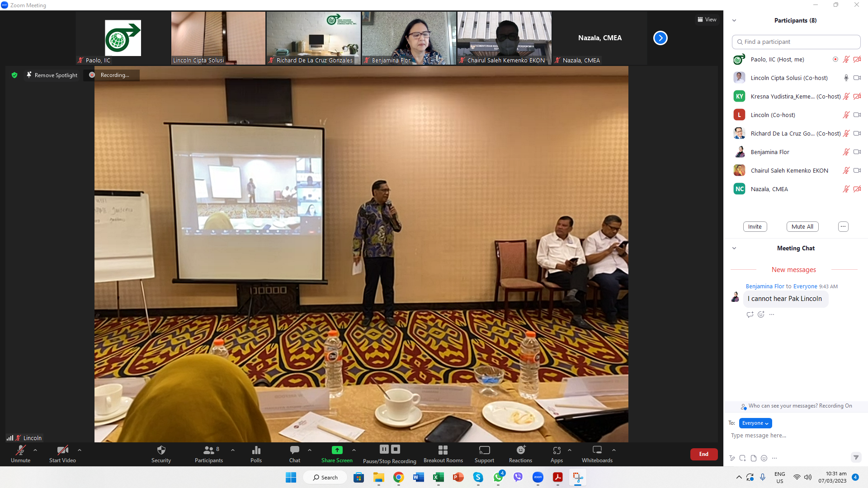The height and width of the screenshot is (488, 868).
Task: Click the Find a participant search field
Action: [x=796, y=42]
